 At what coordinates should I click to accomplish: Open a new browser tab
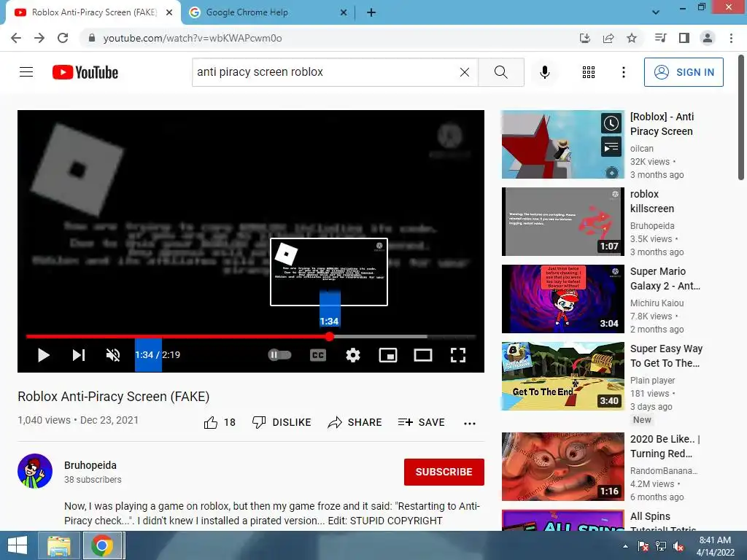point(371,12)
